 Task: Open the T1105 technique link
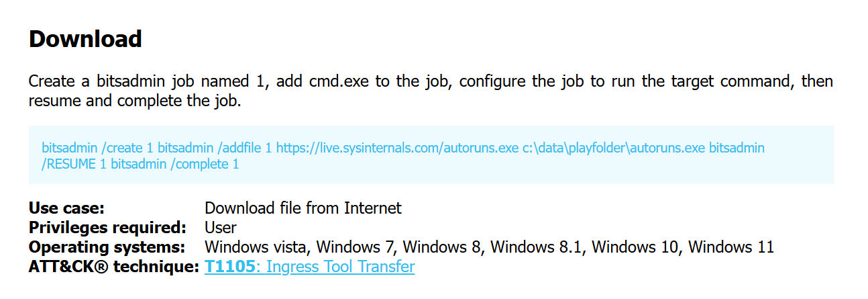(x=230, y=267)
